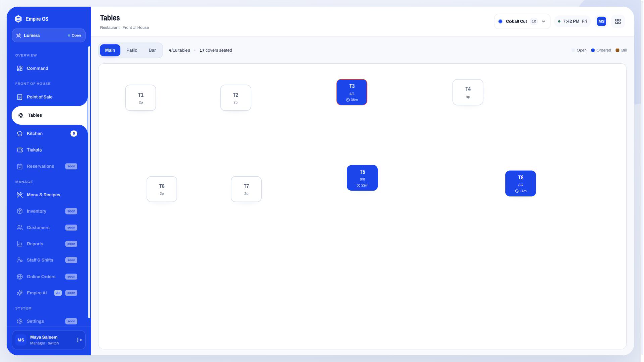Expand the Cobalt Cut theme dropdown
The image size is (644, 362).
(x=522, y=21)
